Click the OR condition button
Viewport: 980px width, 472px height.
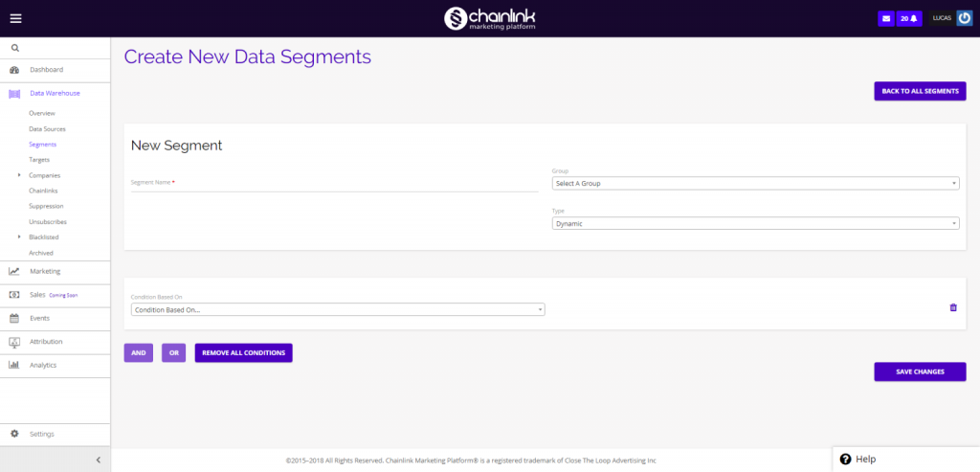click(x=174, y=352)
